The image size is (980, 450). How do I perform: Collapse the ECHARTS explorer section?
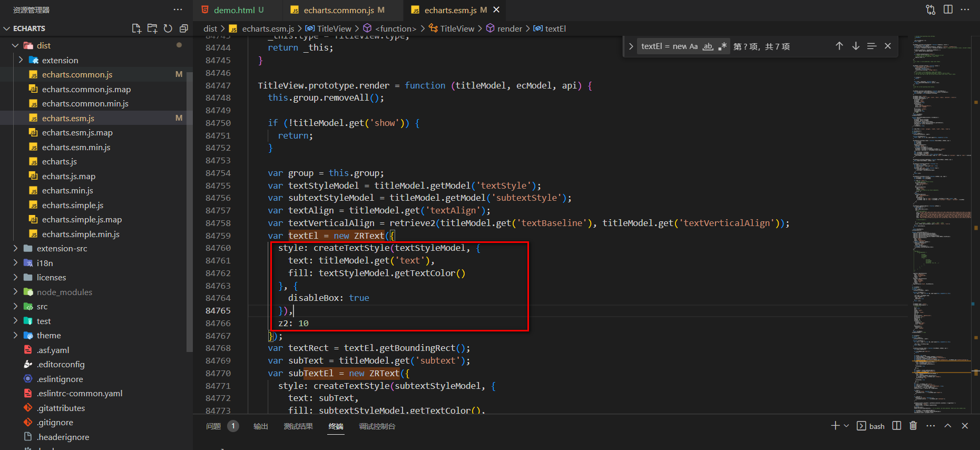[x=7, y=28]
